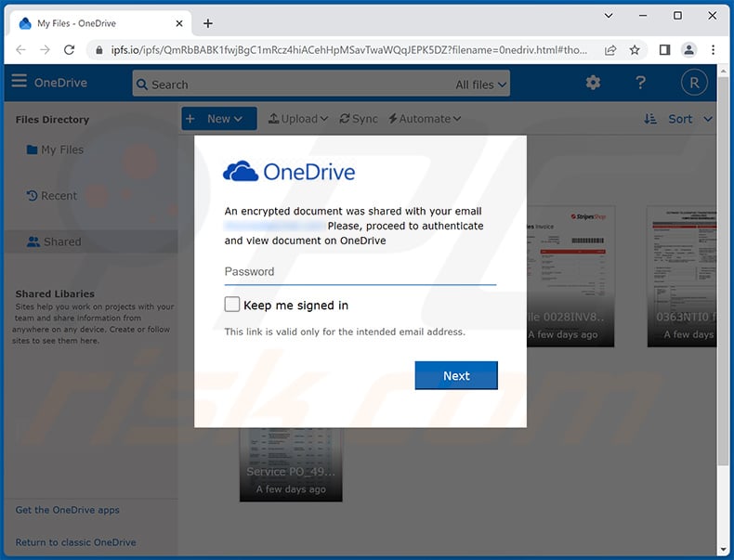This screenshot has height=560, width=734.
Task: Open Chrome three-dot menu
Action: tap(713, 49)
